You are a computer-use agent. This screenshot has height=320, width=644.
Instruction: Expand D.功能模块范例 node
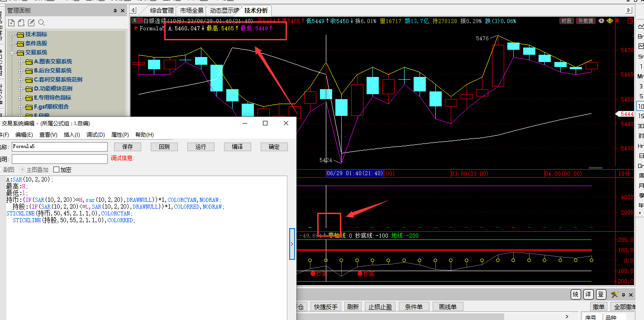pos(21,89)
